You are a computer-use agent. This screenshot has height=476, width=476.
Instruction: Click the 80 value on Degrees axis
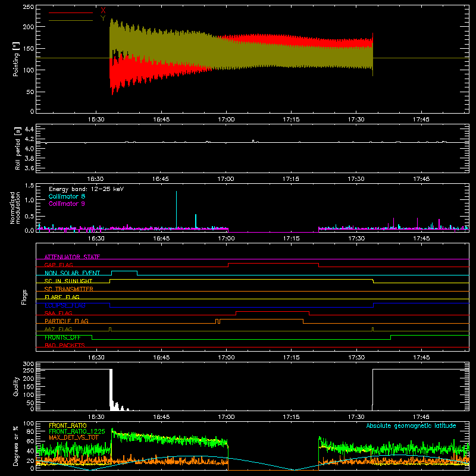pos(31,431)
